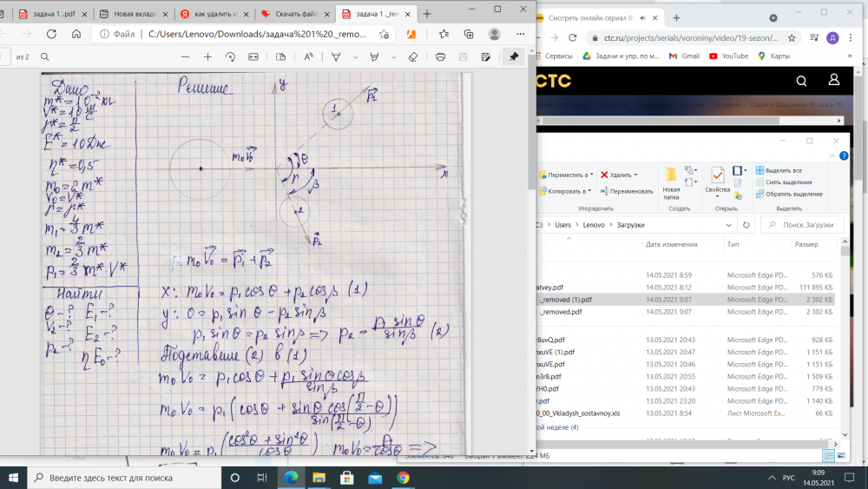Click the PDF zoom in plus icon
The width and height of the screenshot is (868, 489).
point(207,56)
